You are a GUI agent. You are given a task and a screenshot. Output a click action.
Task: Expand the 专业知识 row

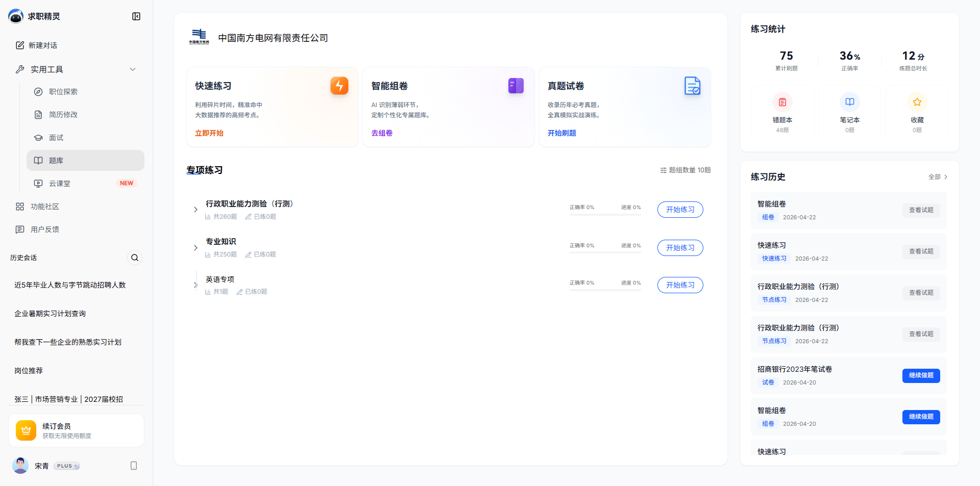[x=195, y=248]
